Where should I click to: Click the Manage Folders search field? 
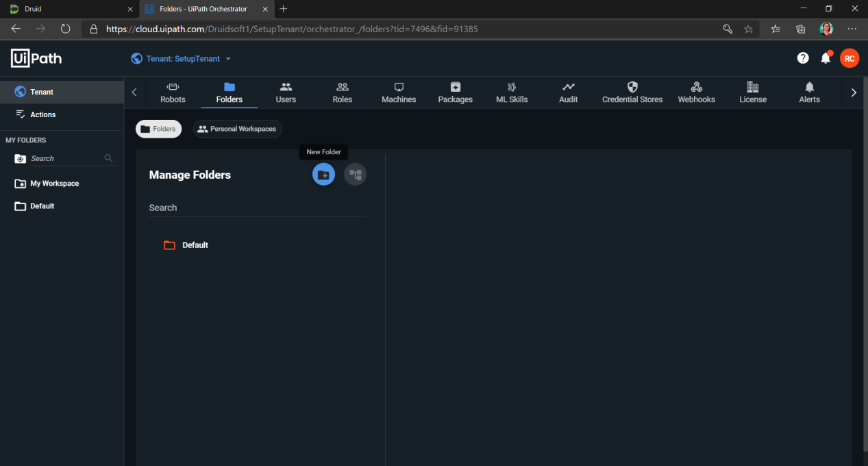click(x=257, y=208)
